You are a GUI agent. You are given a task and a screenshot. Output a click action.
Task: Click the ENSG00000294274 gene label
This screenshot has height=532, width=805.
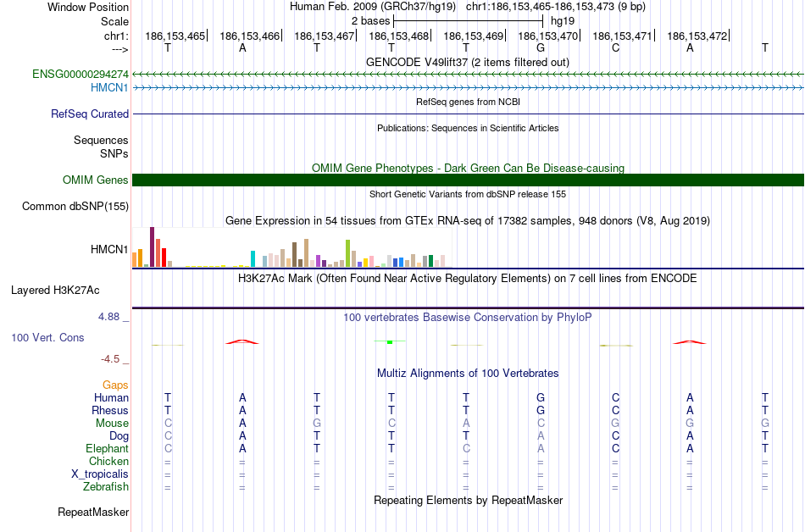tap(80, 74)
